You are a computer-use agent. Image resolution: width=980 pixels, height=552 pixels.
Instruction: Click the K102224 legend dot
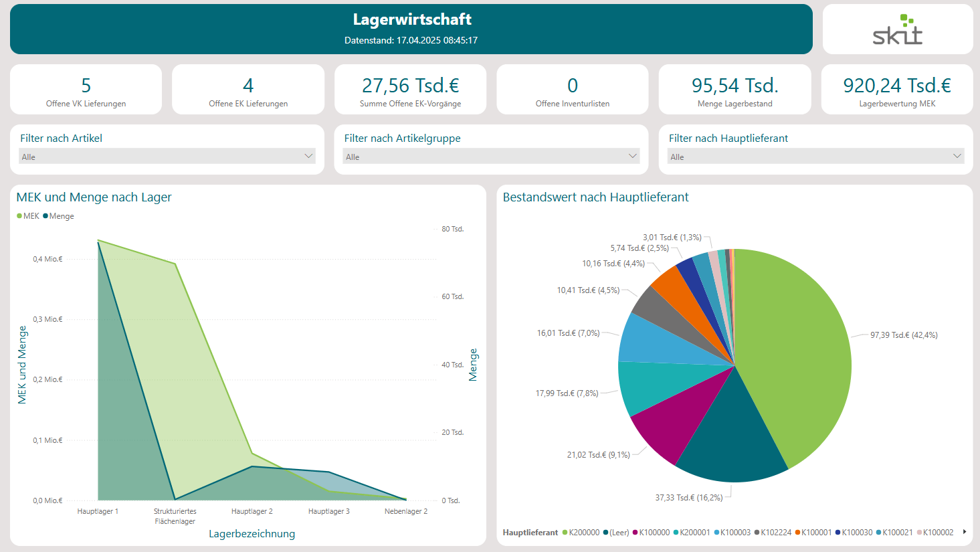757,532
